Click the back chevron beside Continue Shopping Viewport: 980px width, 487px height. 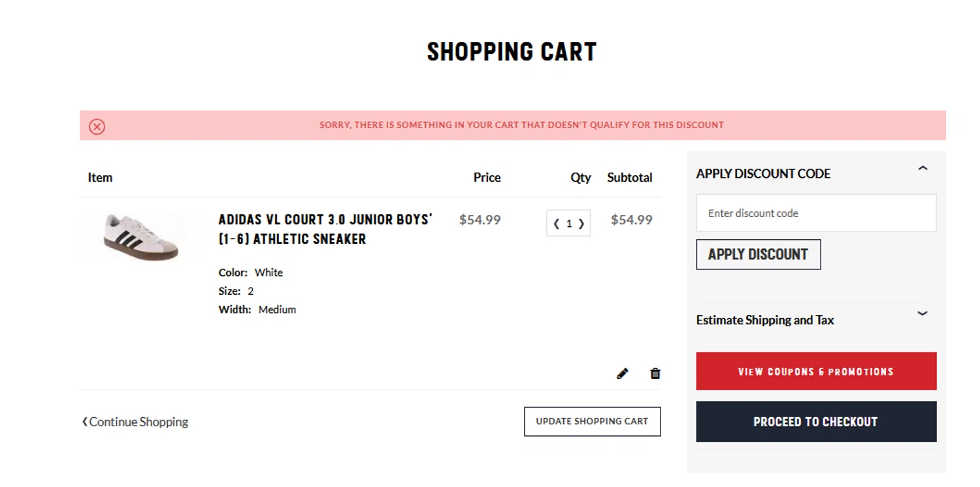click(84, 422)
